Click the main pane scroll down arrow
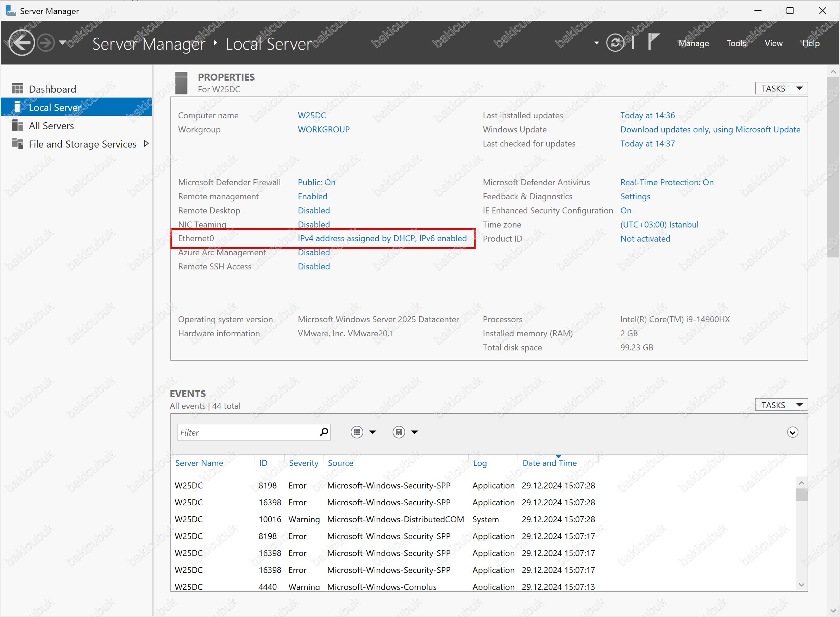840x617 pixels. (x=833, y=611)
